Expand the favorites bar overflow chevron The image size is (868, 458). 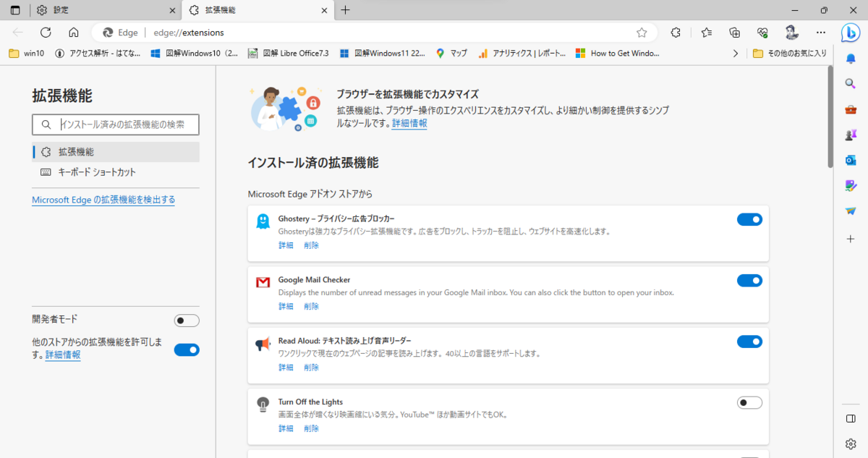(736, 53)
